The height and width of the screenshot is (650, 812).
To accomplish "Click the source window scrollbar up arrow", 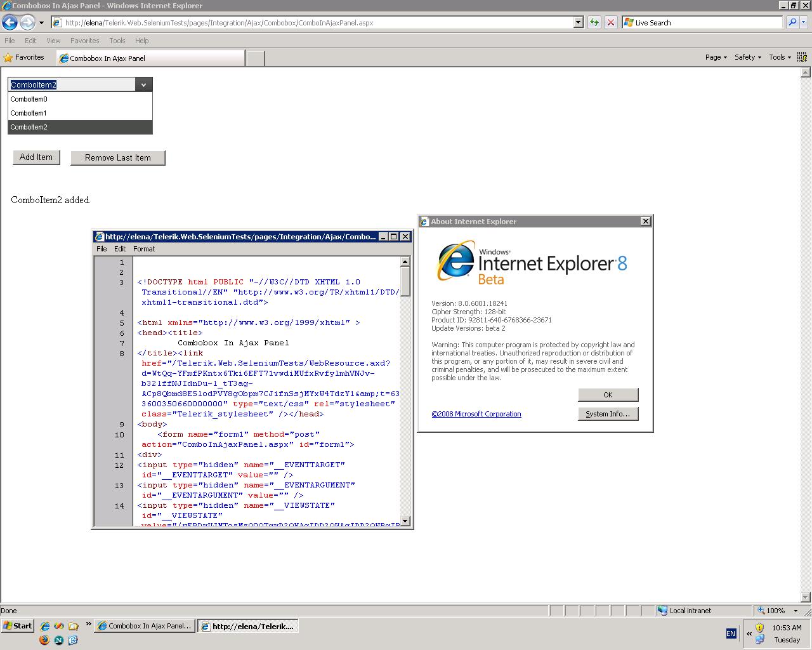I will coord(405,262).
